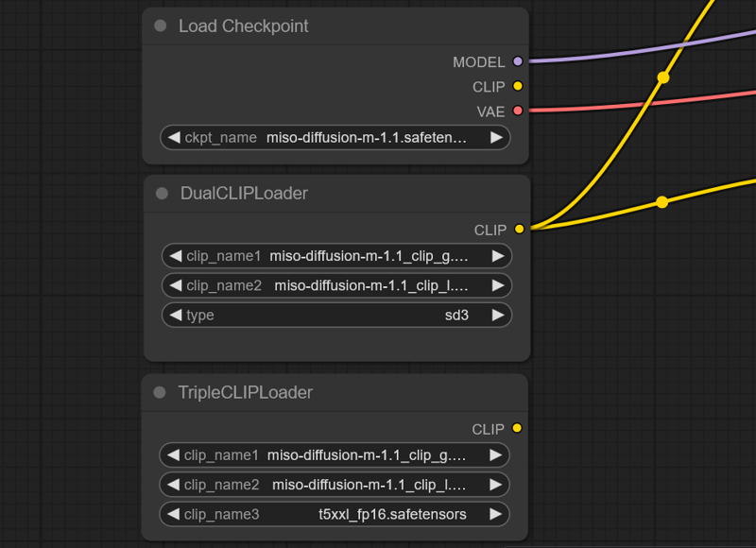
Task: Click the DualCLIPLoader node title
Action: point(244,194)
